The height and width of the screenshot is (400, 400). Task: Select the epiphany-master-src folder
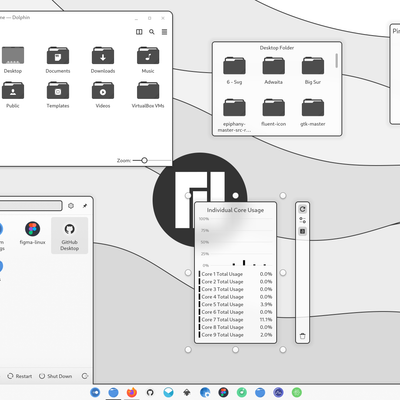click(234, 115)
